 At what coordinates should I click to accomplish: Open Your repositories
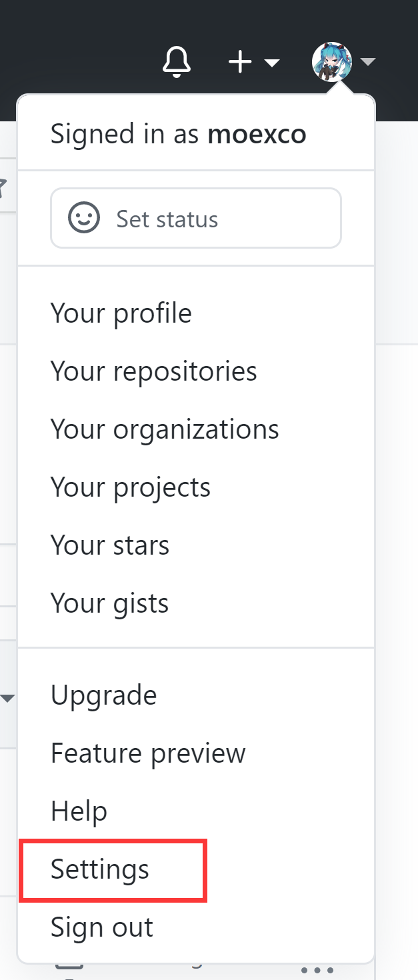153,371
